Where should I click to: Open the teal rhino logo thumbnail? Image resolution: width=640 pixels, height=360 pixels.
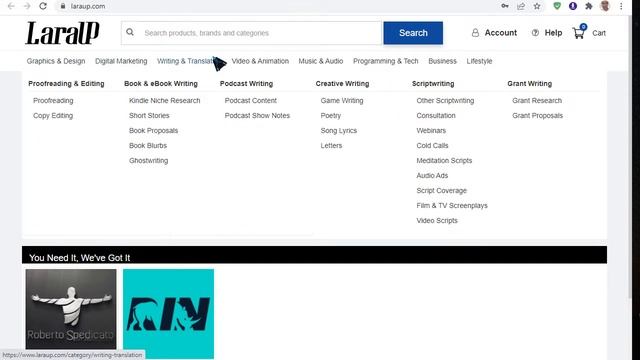click(x=168, y=313)
